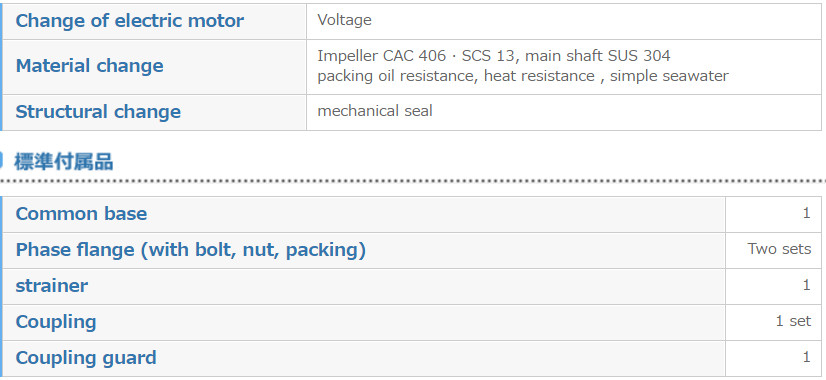Screen dimensions: 826x380
Task: Click the 標準付属品 section heading
Action: click(64, 162)
